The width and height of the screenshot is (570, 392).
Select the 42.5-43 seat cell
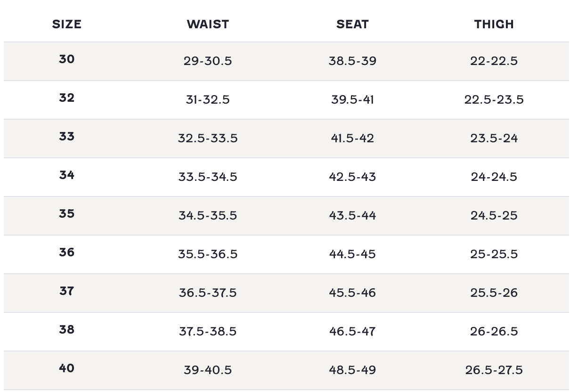(352, 177)
